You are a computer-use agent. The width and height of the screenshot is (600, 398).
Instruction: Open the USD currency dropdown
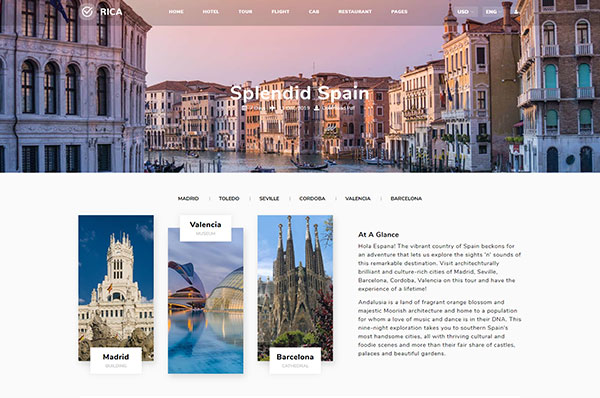click(x=465, y=12)
